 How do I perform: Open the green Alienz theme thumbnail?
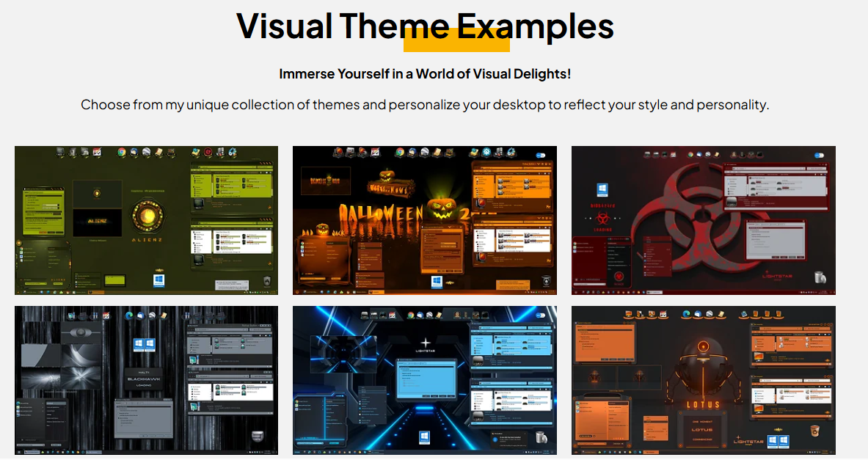146,220
